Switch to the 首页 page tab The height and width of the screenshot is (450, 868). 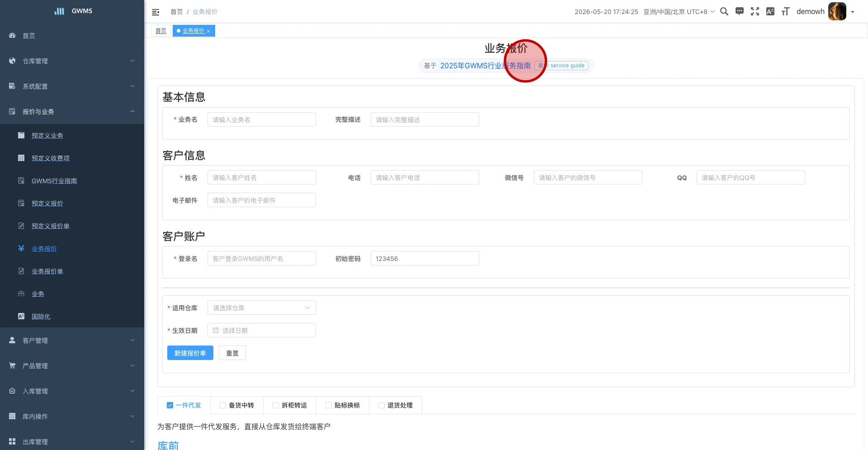161,31
